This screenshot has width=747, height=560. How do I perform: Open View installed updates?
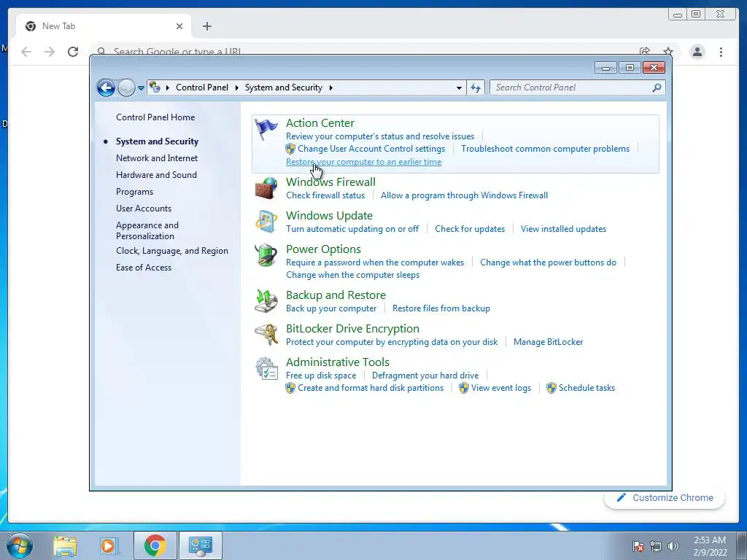(563, 229)
